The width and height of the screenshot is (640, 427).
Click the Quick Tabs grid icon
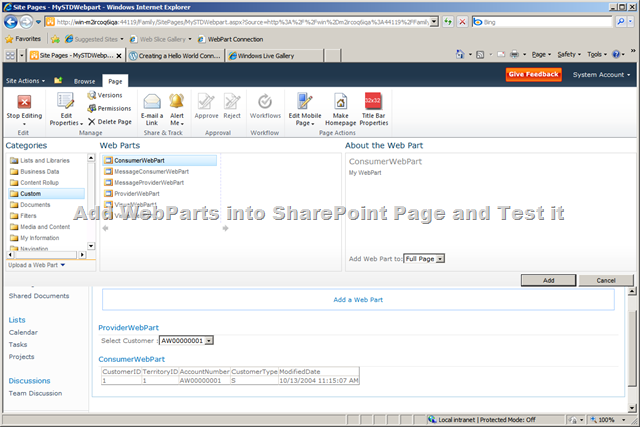point(10,56)
